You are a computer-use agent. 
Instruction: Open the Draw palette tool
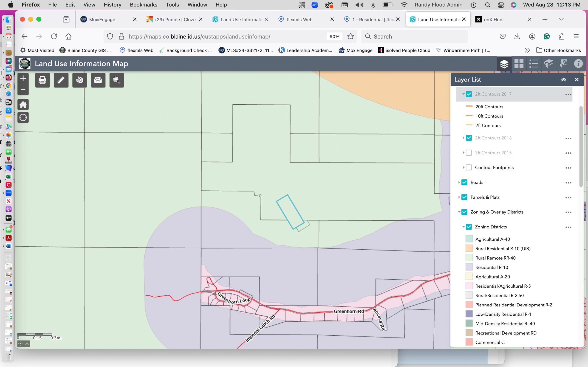click(79, 80)
